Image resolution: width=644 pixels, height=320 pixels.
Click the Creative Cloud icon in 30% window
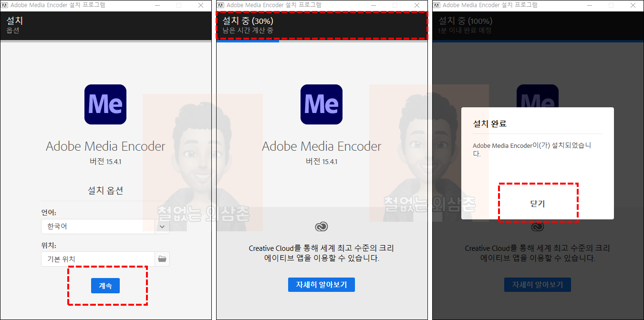(322, 227)
